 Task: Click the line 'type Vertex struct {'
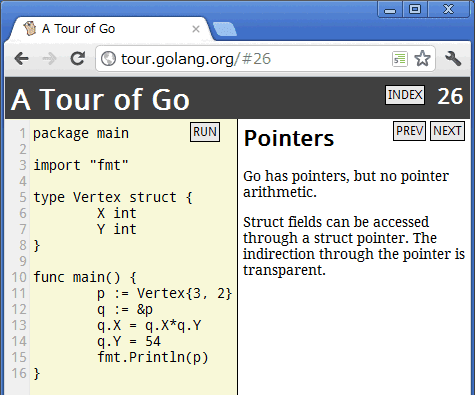click(x=113, y=197)
